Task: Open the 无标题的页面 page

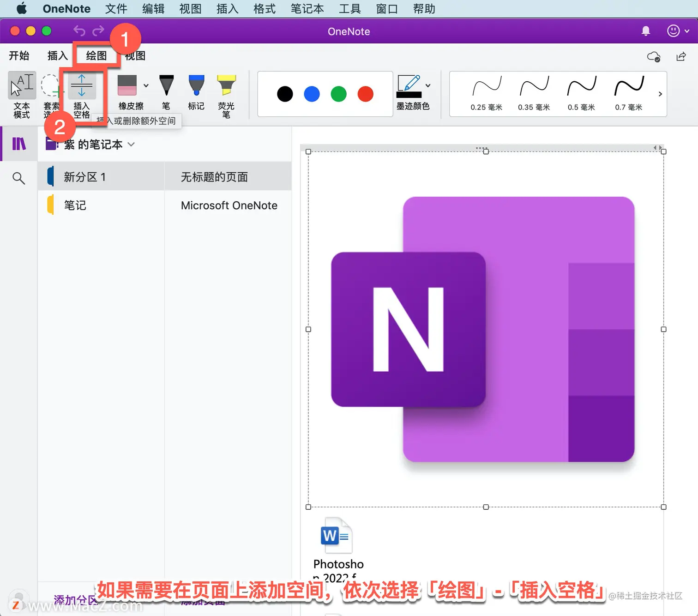Action: pyautogui.click(x=228, y=176)
